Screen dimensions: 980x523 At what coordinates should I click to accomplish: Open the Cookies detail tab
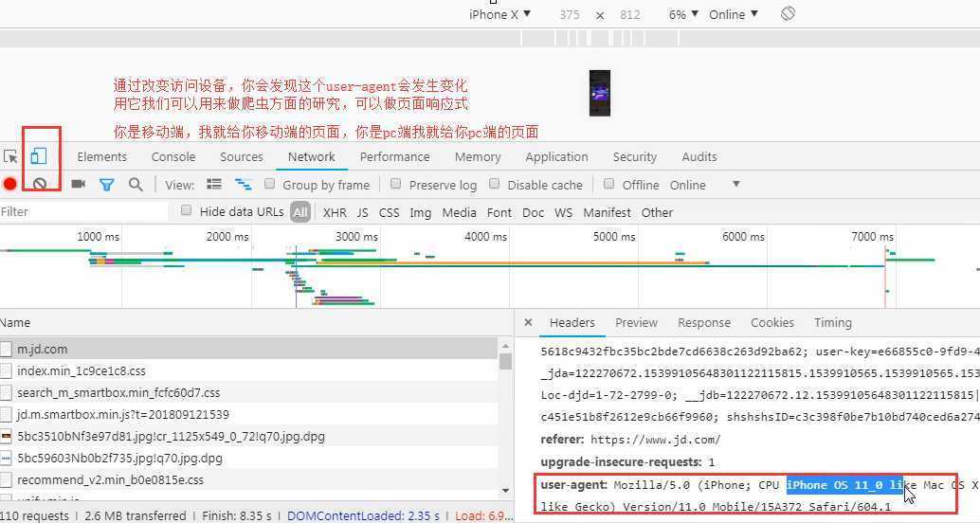coord(771,322)
